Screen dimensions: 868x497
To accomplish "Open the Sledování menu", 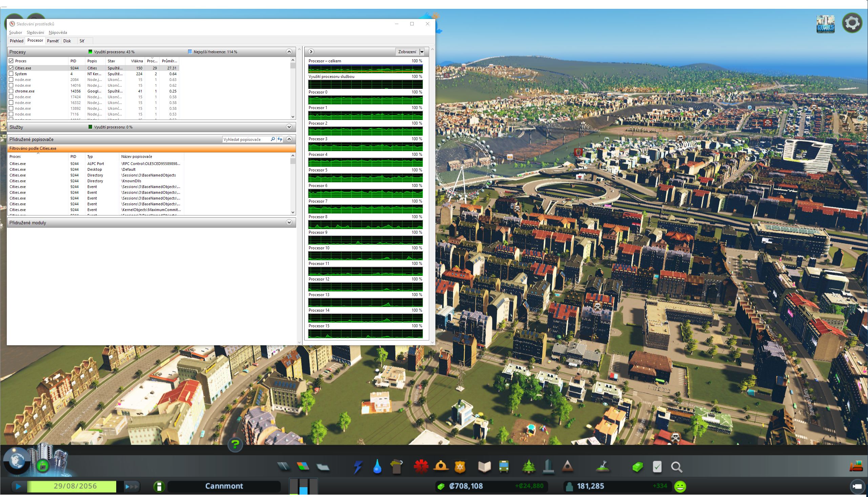I will click(35, 33).
